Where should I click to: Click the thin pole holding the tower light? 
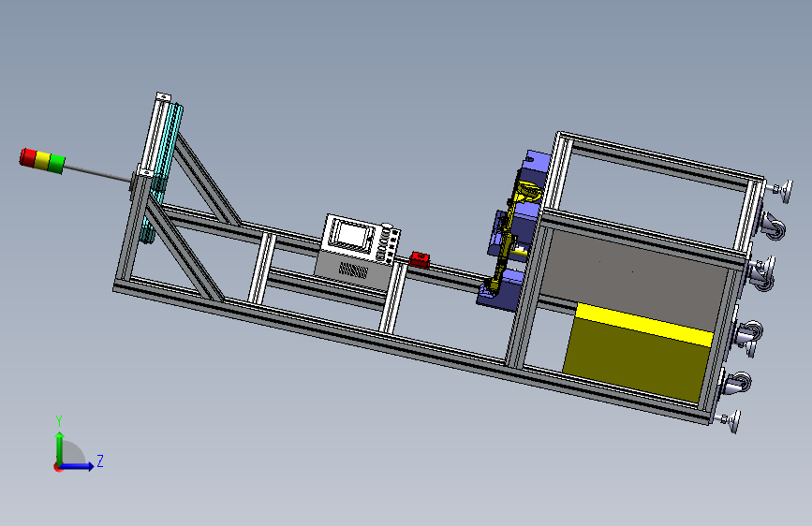[97, 173]
